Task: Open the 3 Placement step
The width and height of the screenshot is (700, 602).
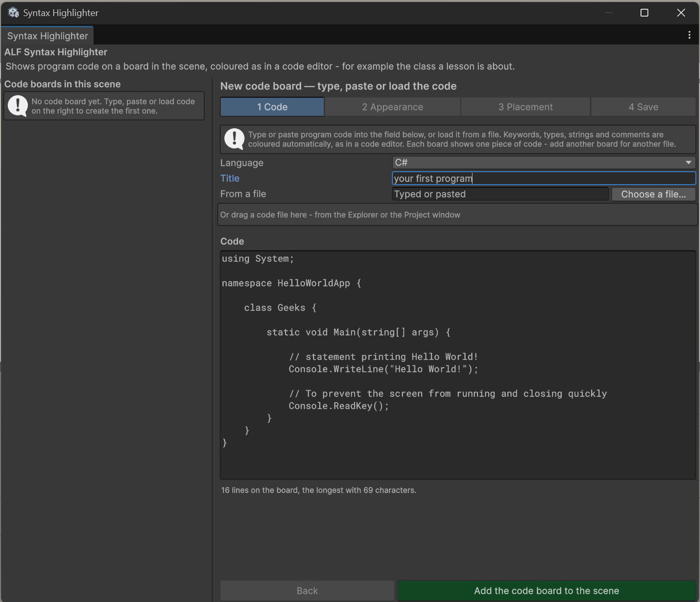Action: point(525,107)
